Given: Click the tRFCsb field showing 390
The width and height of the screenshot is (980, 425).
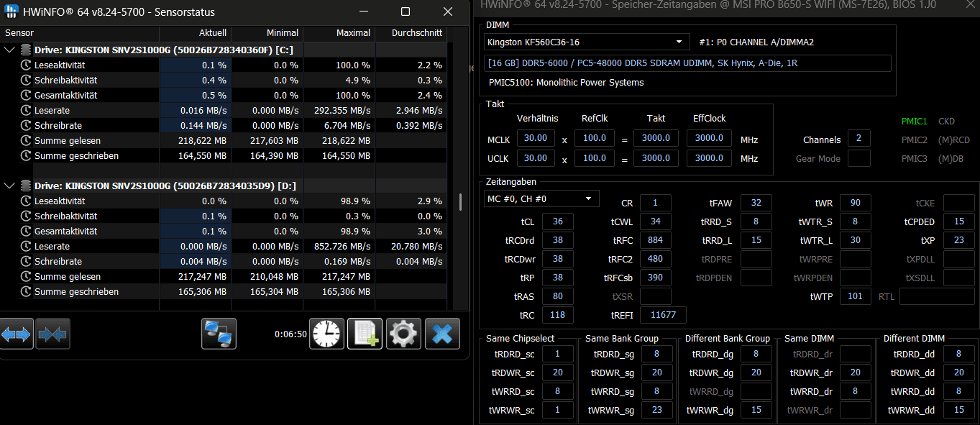Looking at the screenshot, I should pos(655,278).
